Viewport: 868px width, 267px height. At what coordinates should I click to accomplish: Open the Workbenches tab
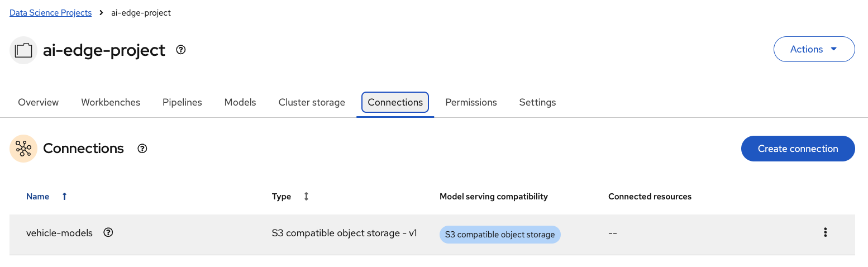(111, 102)
